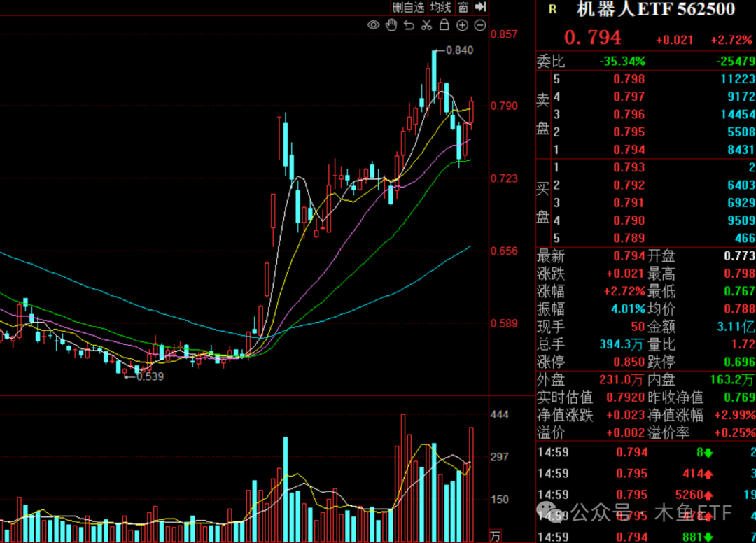
Task: Click the 万 unit label under volume axis
Action: click(x=496, y=536)
